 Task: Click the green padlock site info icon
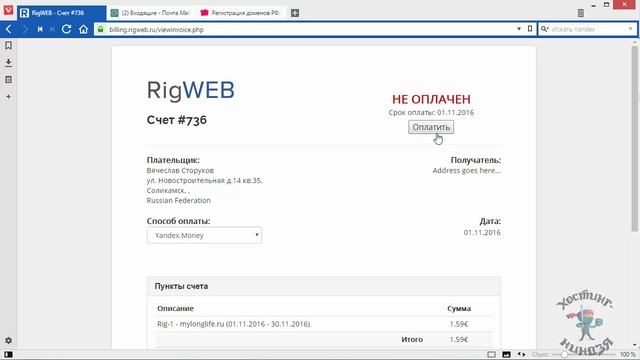[100, 29]
